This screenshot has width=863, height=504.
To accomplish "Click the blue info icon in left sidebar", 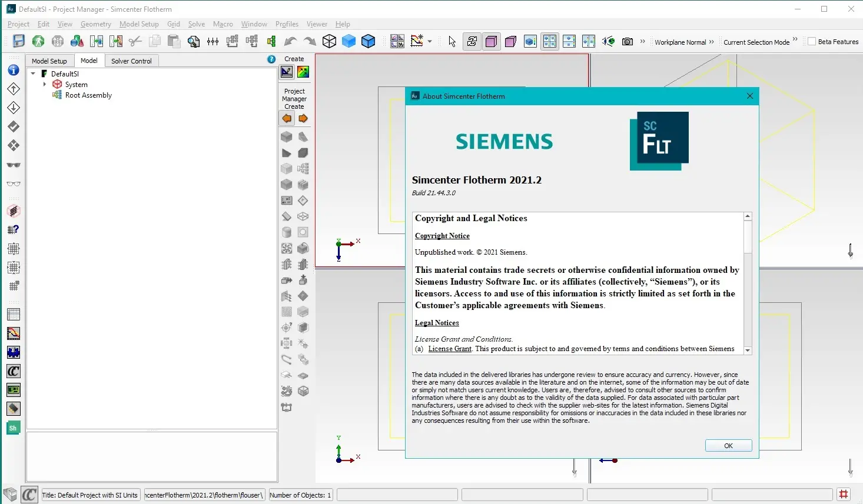I will [14, 70].
